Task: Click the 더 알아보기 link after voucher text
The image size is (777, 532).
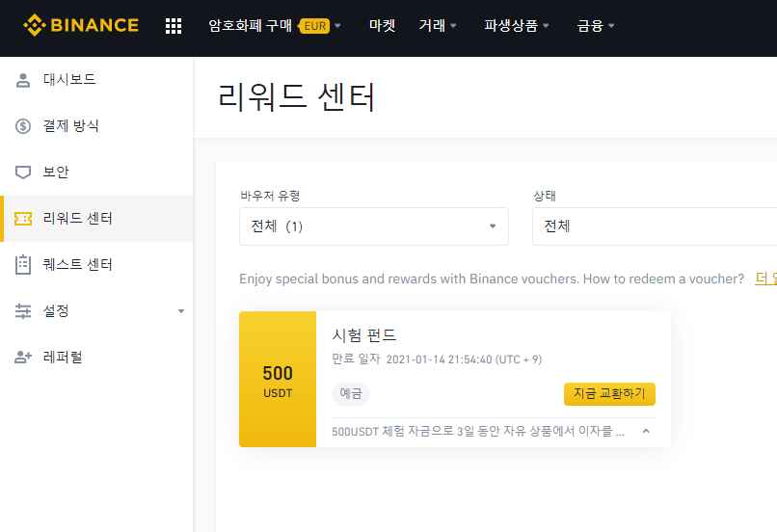Action: pos(765,279)
